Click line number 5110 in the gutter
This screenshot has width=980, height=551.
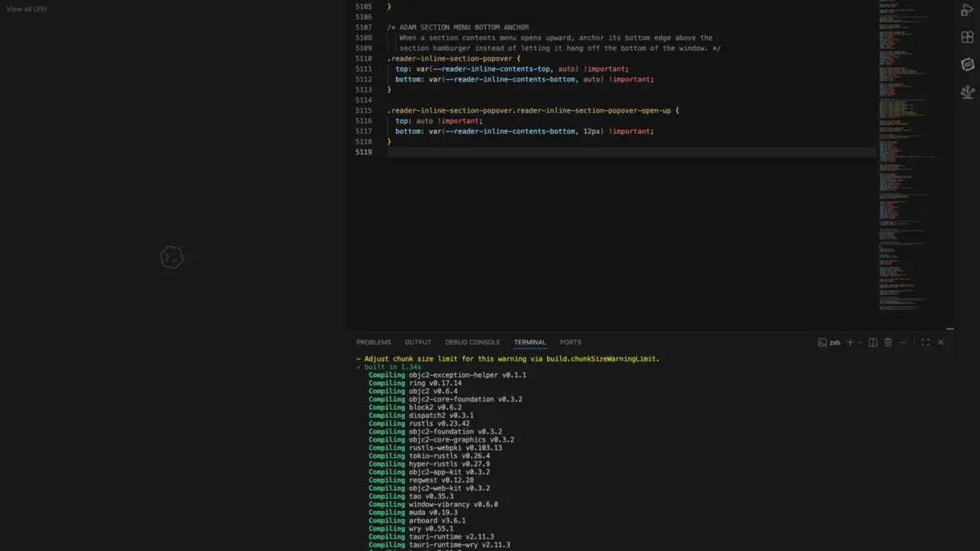[x=364, y=59]
